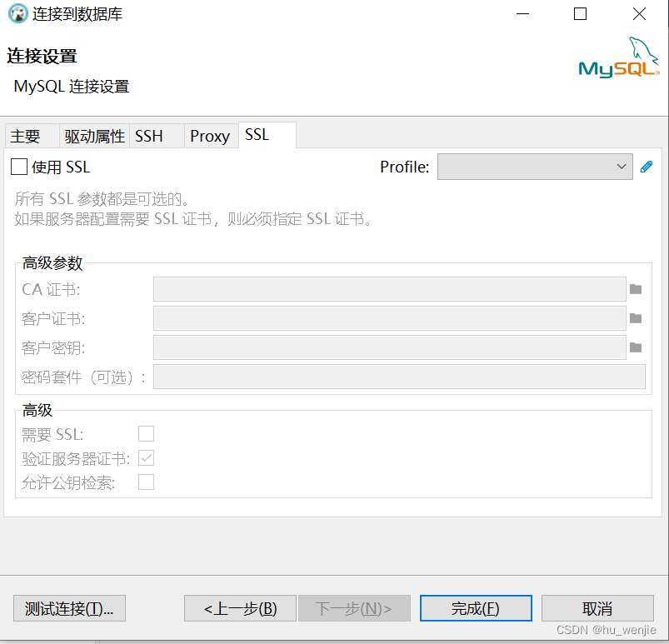Click the MySQL logo
Screen dimensions: 669x644
click(617, 55)
